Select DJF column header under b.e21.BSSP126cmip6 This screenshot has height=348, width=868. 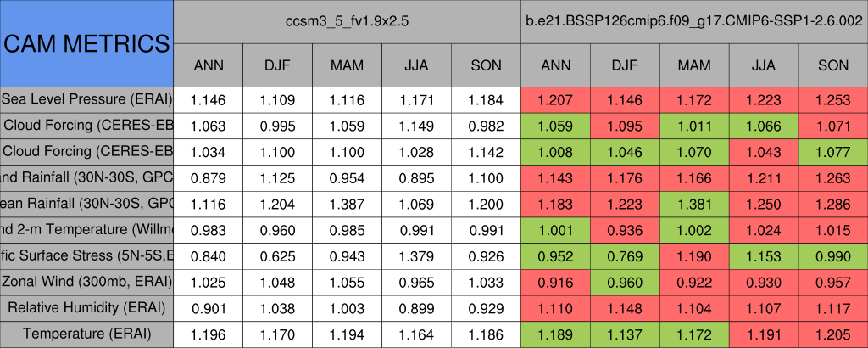626,65
